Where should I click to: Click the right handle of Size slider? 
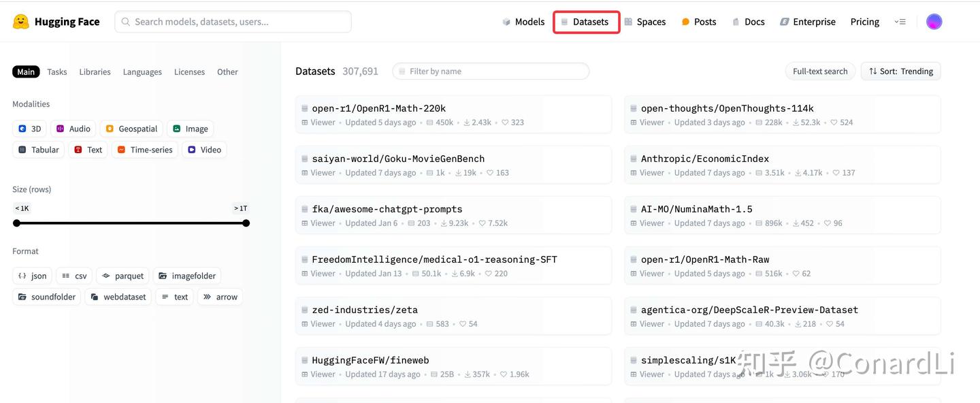coord(246,223)
